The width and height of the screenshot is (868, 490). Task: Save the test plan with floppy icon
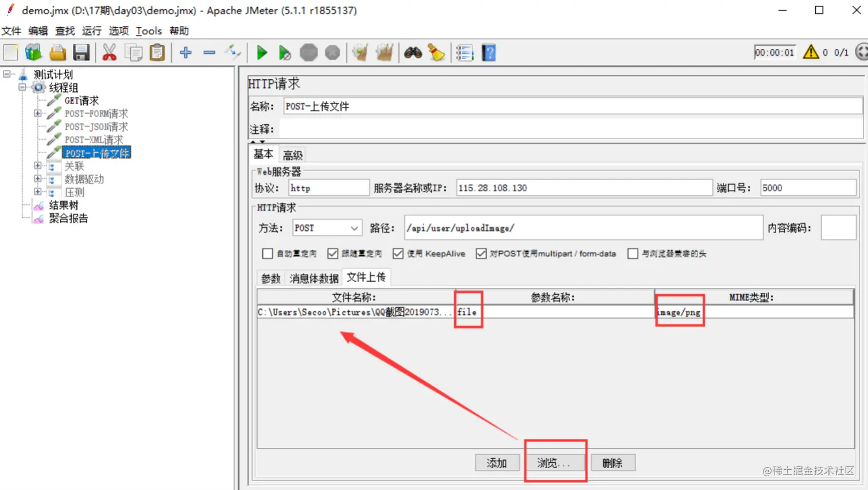[82, 53]
